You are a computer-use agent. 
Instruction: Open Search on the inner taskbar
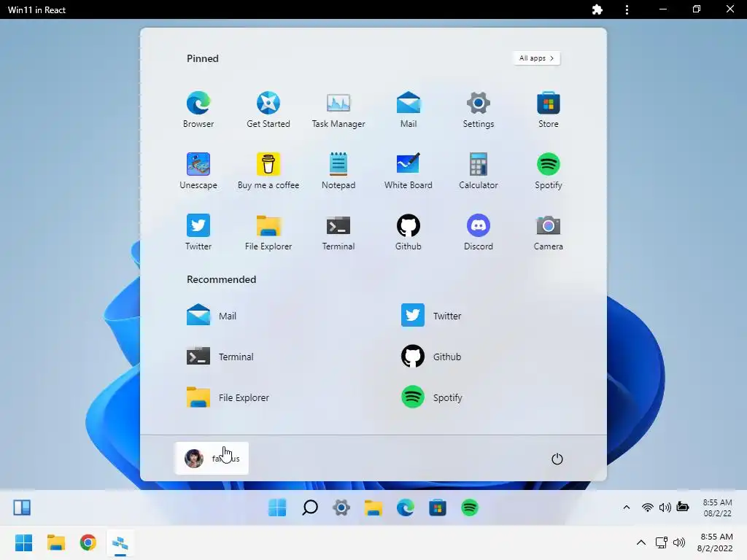click(x=309, y=507)
